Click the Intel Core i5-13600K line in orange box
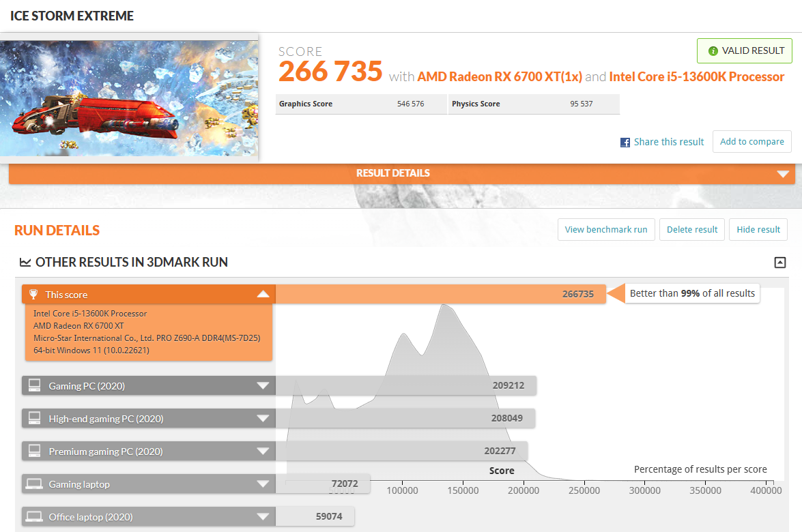Screen dimensions: 802x532 (x=90, y=314)
